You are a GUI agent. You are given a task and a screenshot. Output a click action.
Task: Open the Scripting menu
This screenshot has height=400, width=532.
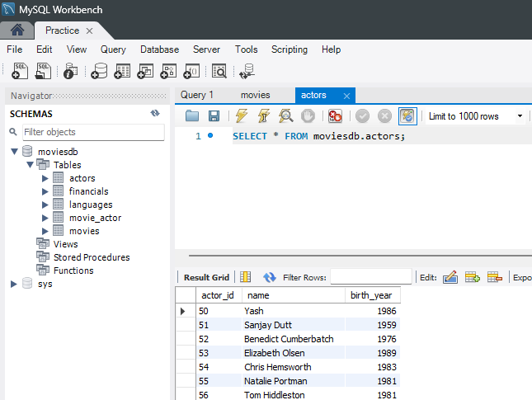[290, 49]
